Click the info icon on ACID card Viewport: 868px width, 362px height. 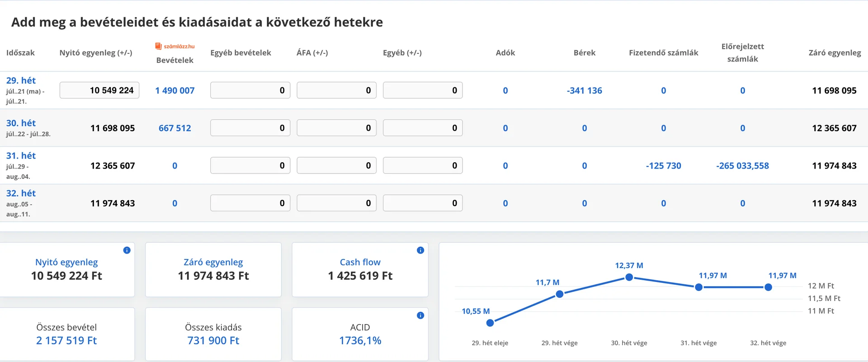(420, 315)
